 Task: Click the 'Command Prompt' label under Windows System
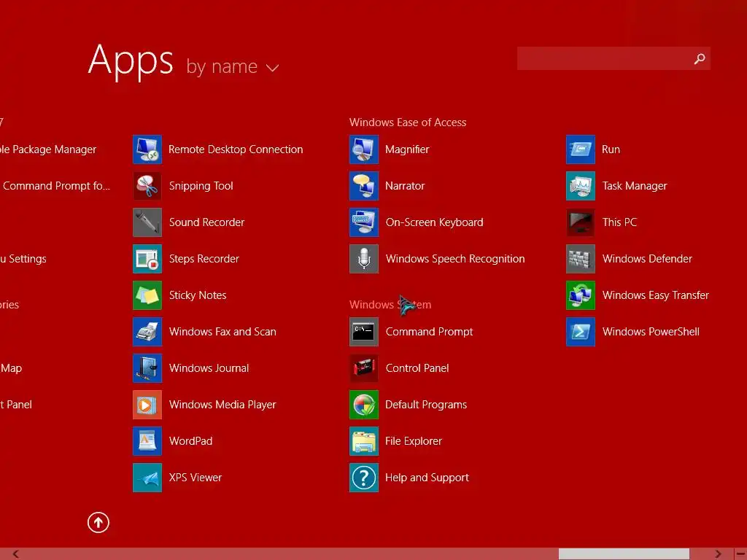point(429,332)
